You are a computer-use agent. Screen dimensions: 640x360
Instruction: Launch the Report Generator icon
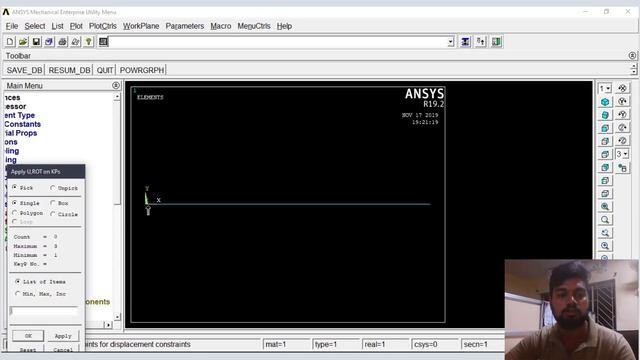[75, 42]
